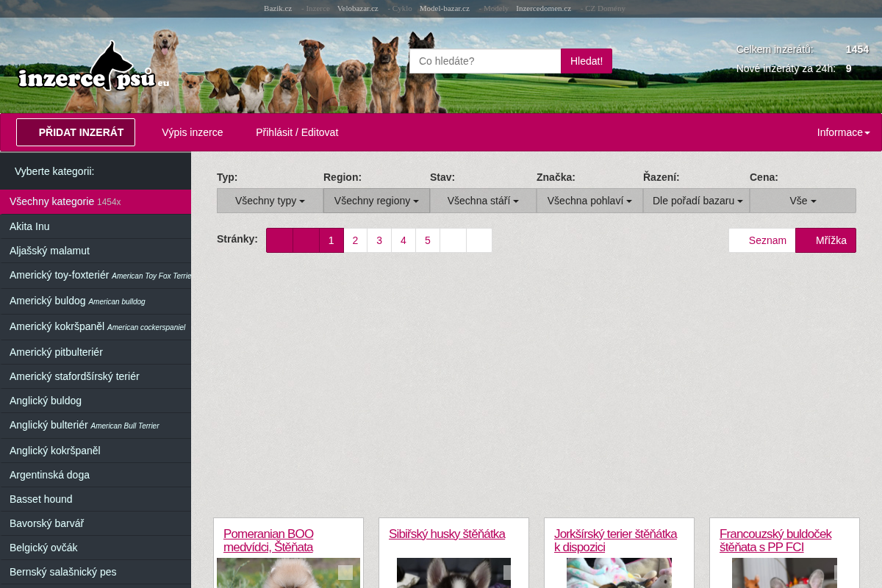Select current page 1 in pagination
Screen dimensions: 882x588
pos(331,240)
